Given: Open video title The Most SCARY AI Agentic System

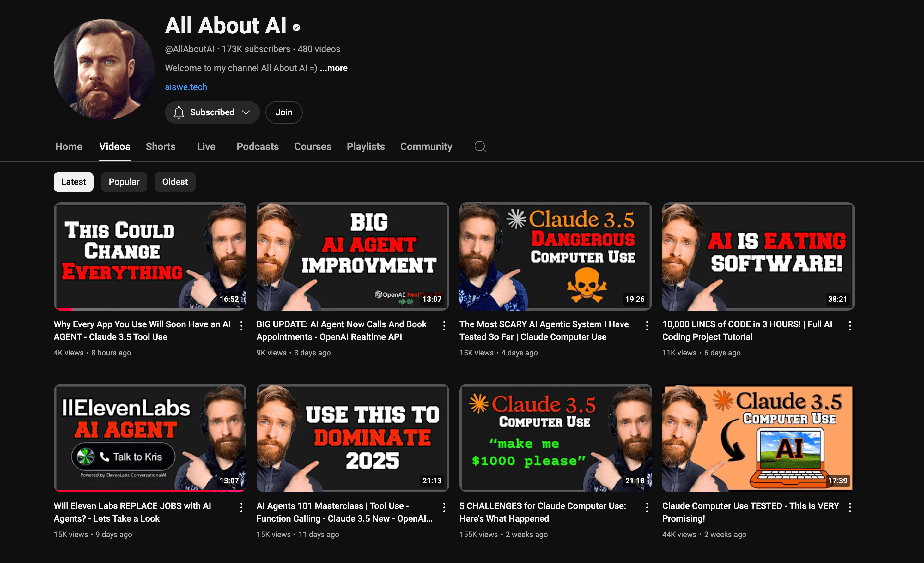Looking at the screenshot, I should click(x=544, y=330).
